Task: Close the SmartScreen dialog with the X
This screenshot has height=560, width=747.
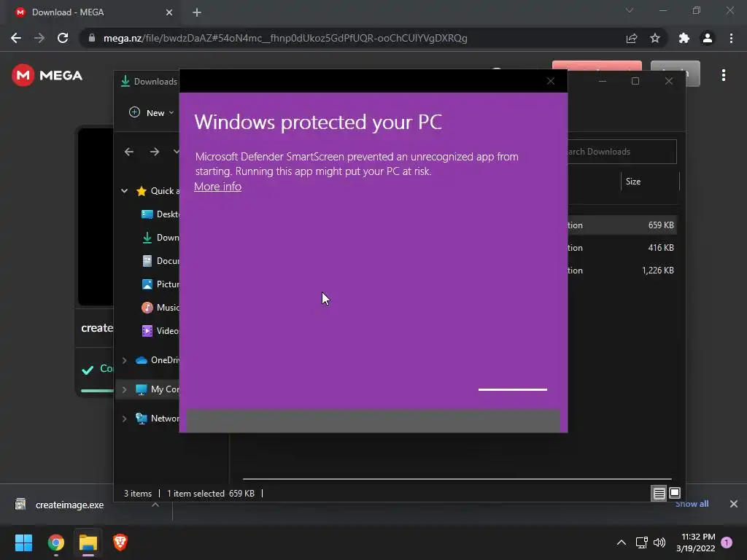Action: click(551, 81)
